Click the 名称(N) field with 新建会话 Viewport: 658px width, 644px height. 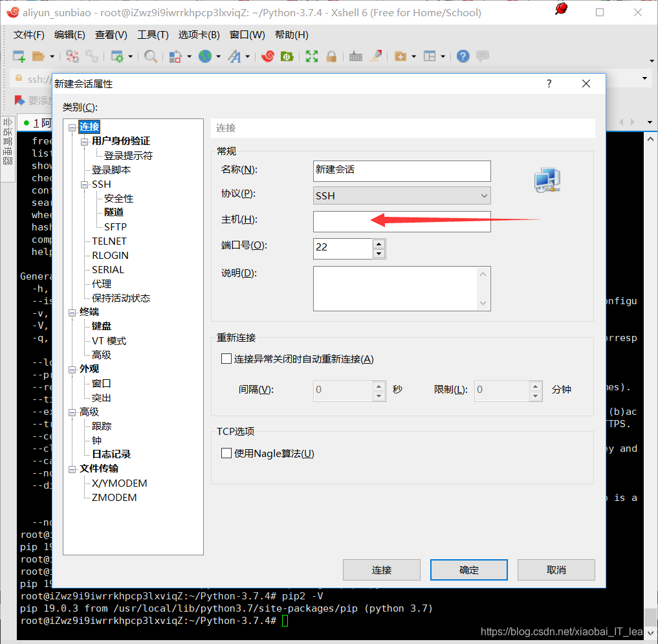coord(402,171)
